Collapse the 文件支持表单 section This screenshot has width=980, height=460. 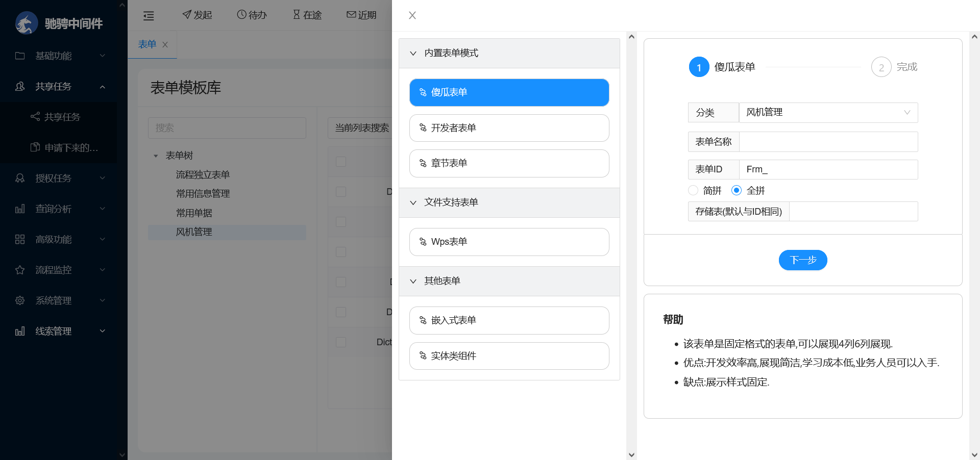click(x=413, y=202)
